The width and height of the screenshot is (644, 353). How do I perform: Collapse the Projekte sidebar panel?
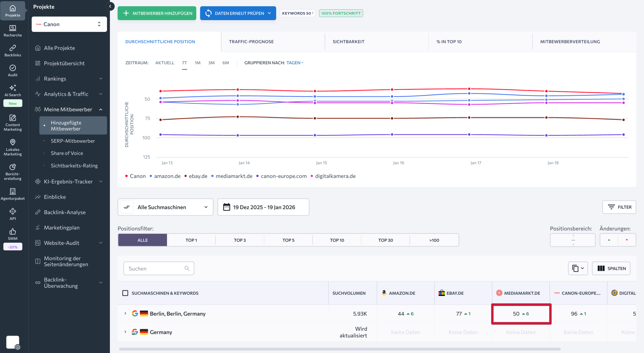(x=110, y=6)
